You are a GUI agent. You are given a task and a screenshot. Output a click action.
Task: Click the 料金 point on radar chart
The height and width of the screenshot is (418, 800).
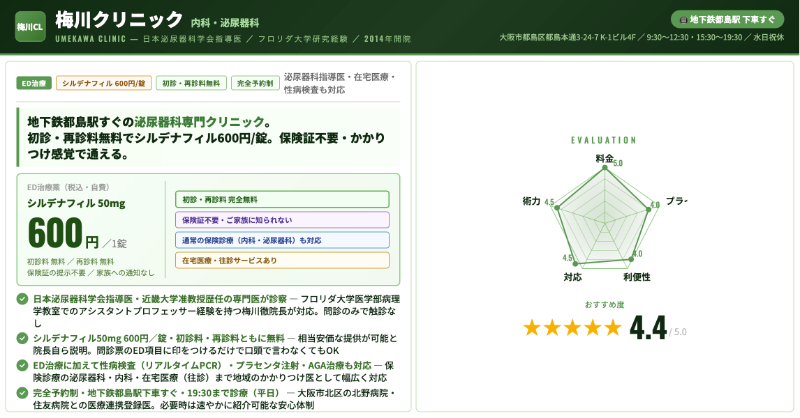(x=604, y=167)
